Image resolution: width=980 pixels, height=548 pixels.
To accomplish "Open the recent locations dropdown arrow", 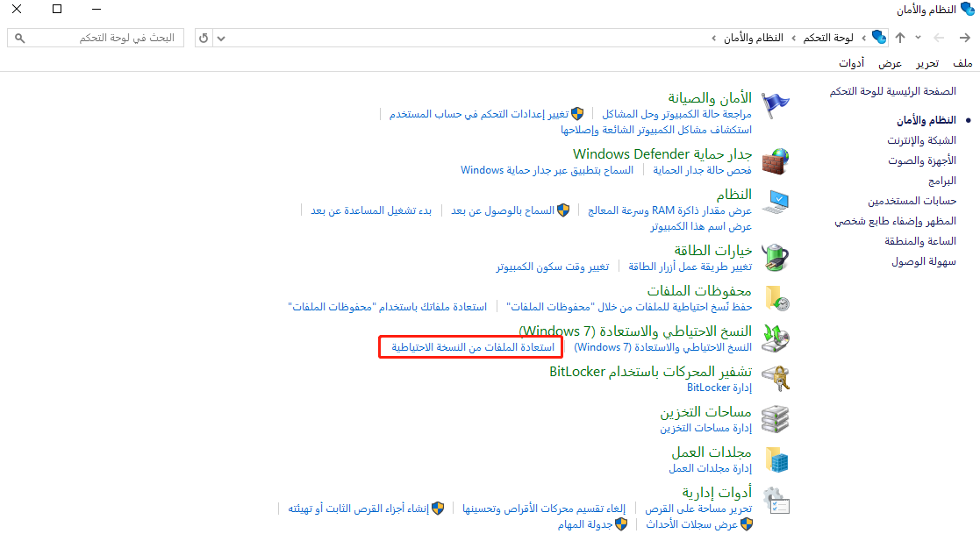I will click(918, 38).
